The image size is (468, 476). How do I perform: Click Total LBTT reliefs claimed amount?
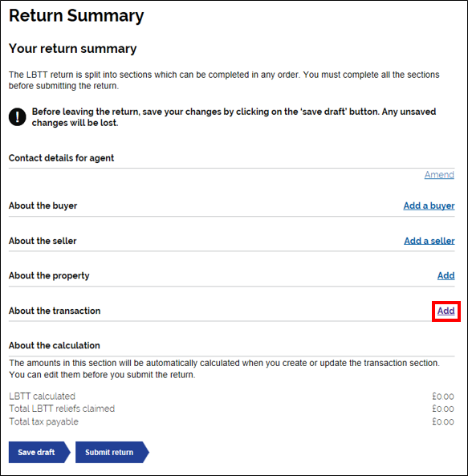tap(443, 409)
